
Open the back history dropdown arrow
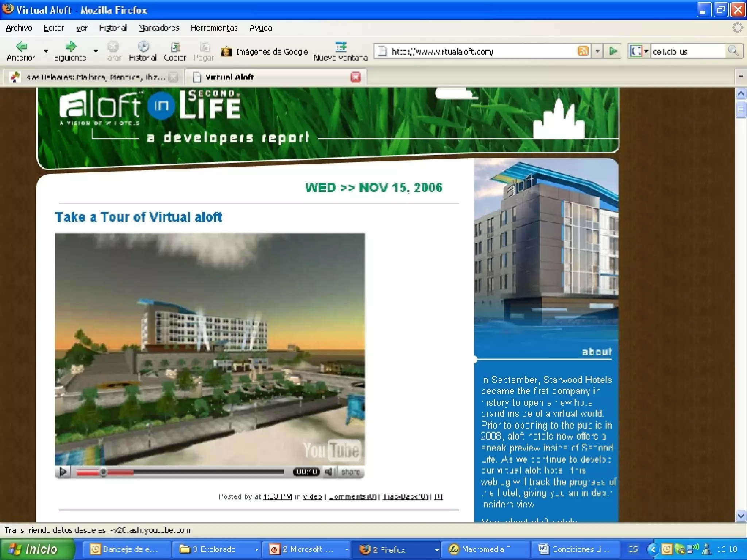click(x=46, y=51)
